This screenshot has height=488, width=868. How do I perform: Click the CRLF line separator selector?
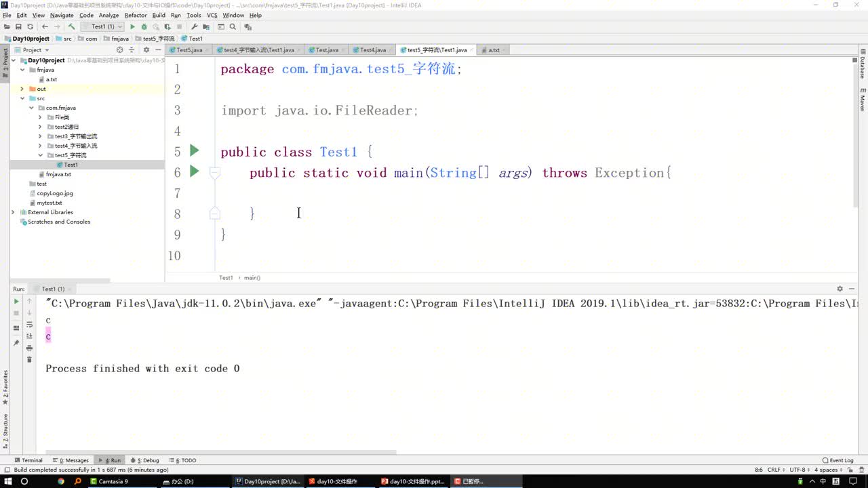(x=777, y=470)
